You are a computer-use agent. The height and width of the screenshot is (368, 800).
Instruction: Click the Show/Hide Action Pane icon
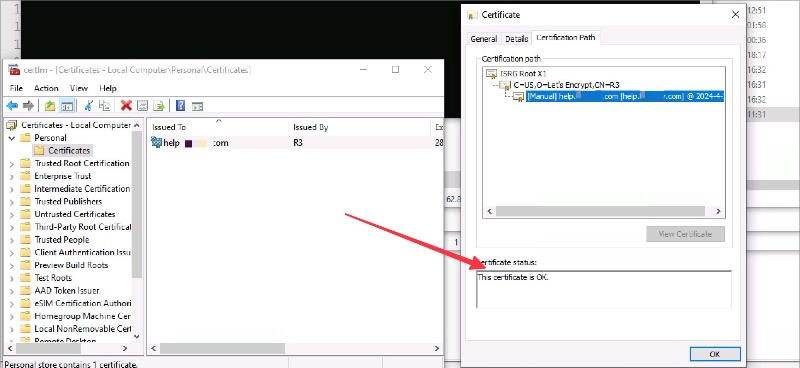click(x=197, y=106)
